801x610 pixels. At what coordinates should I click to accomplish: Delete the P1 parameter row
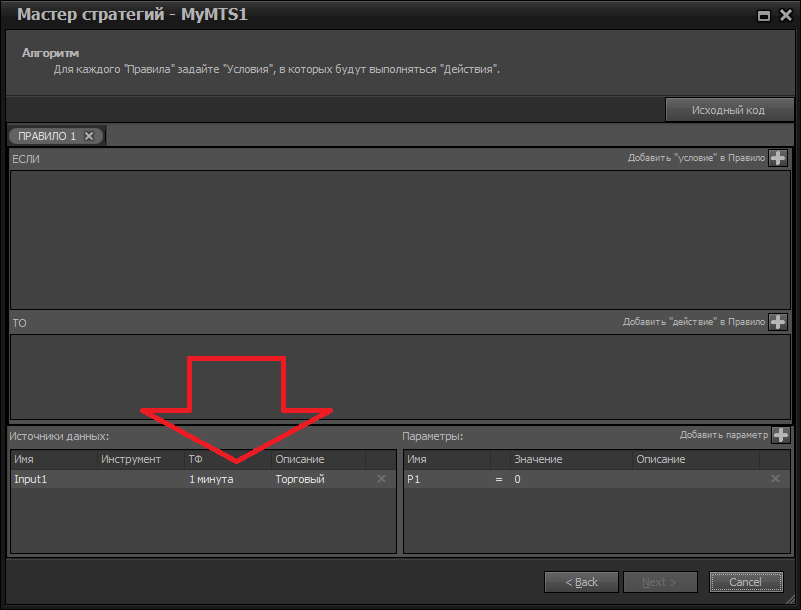tap(775, 480)
